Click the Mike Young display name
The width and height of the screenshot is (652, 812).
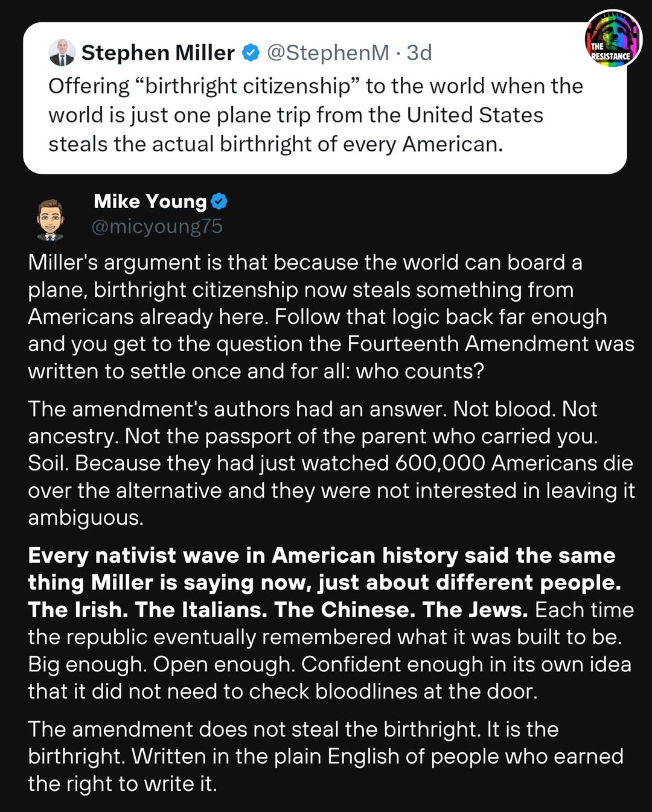(150, 201)
